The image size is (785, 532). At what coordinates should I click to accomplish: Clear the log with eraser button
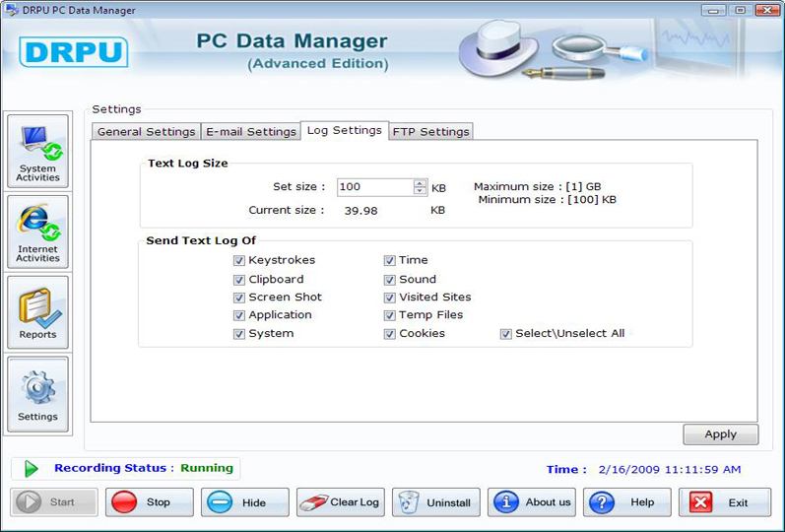pos(341,501)
